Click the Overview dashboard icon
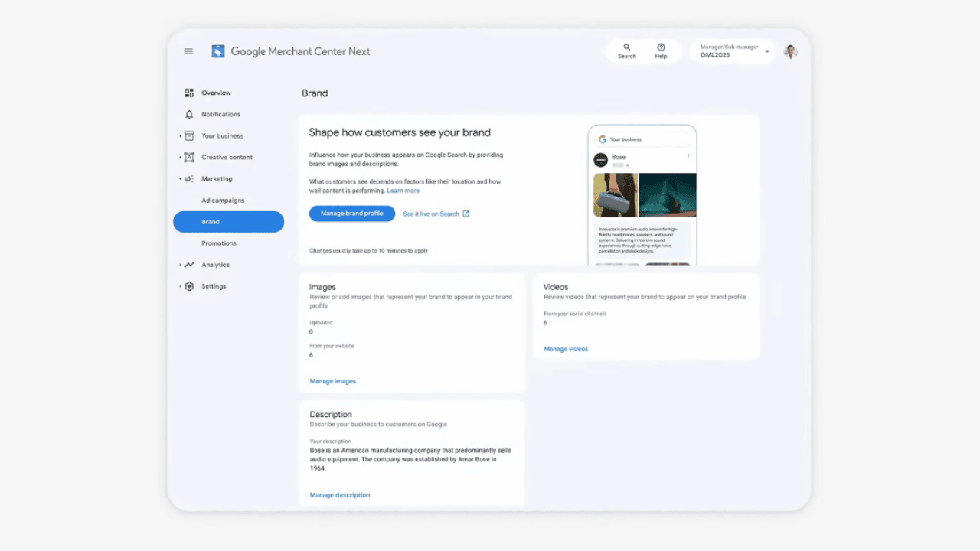This screenshot has height=551, width=980. pyautogui.click(x=189, y=93)
